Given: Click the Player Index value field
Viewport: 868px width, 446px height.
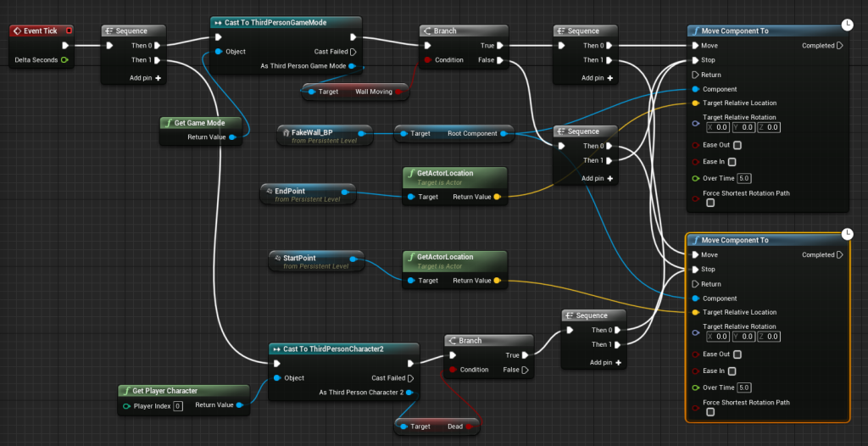Looking at the screenshot, I should pos(178,406).
